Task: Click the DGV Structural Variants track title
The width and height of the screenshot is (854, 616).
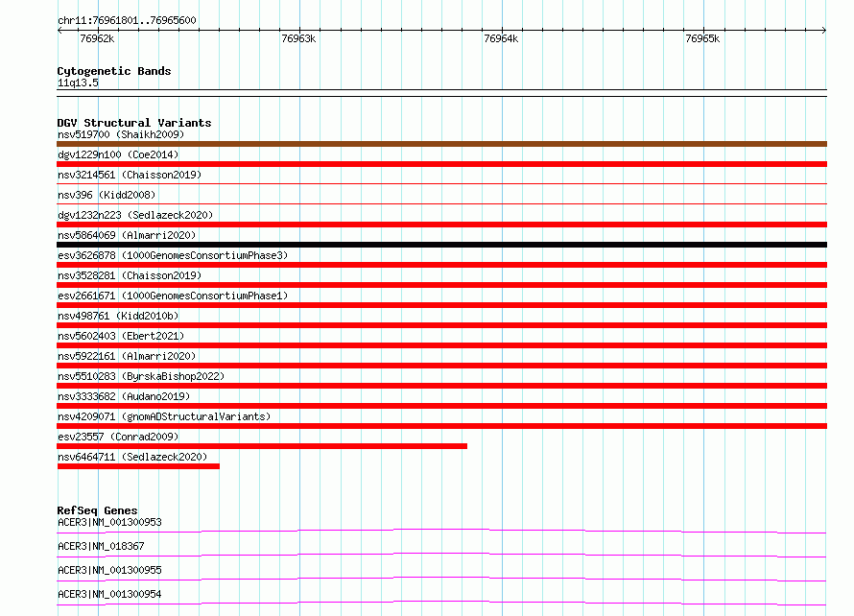Action: pyautogui.click(x=134, y=123)
